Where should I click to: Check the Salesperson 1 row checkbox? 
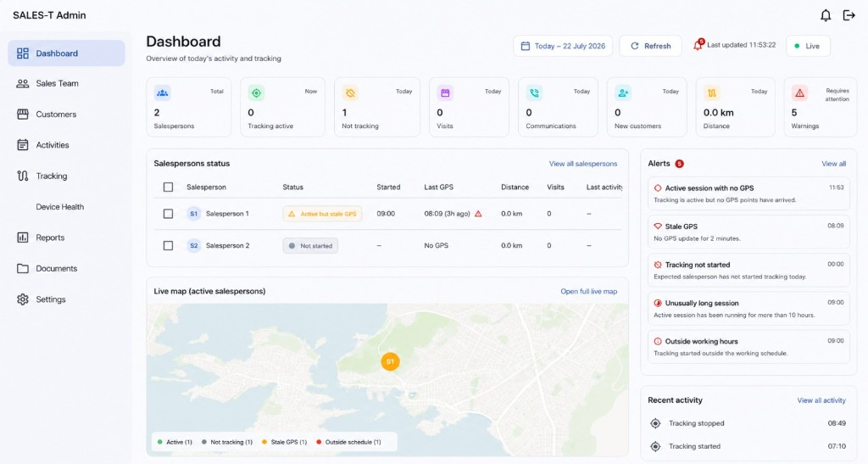point(169,214)
